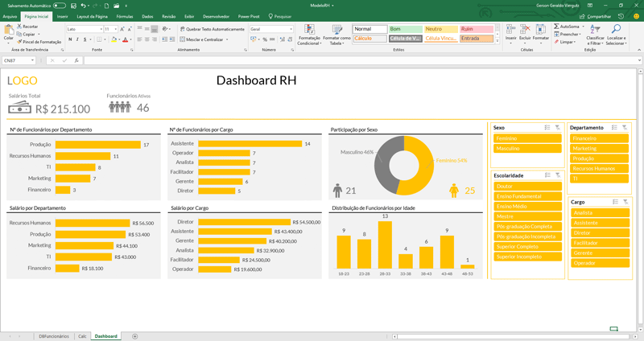Screen dimensions: 644x341
Task: Switch to the DBFuncionários sheet tab
Action: (x=53, y=335)
